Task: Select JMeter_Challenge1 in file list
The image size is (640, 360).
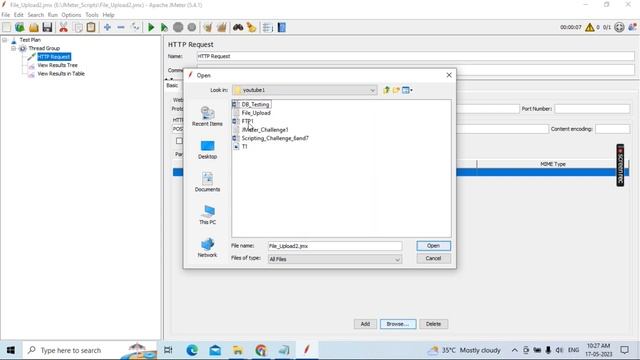Action: [265, 130]
